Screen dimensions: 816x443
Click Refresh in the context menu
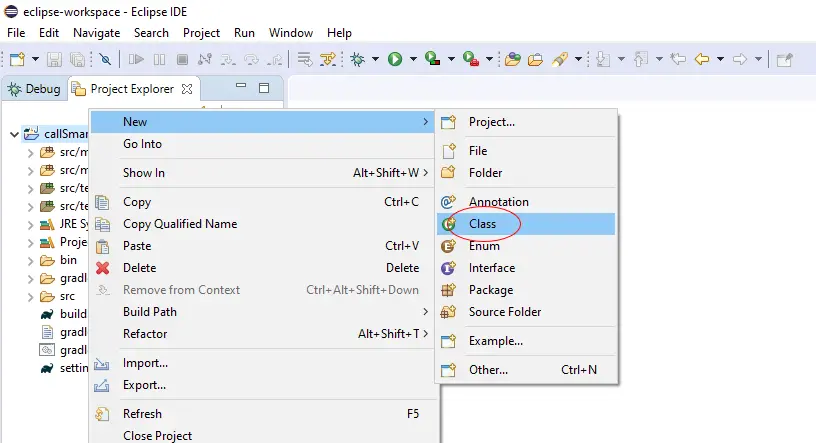[262, 414]
